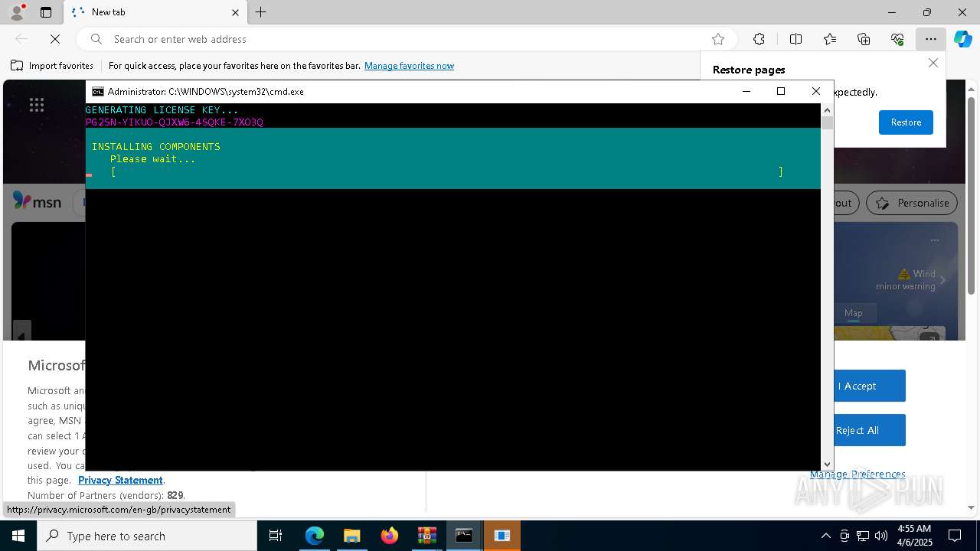Open WinRAR from taskbar

click(426, 536)
